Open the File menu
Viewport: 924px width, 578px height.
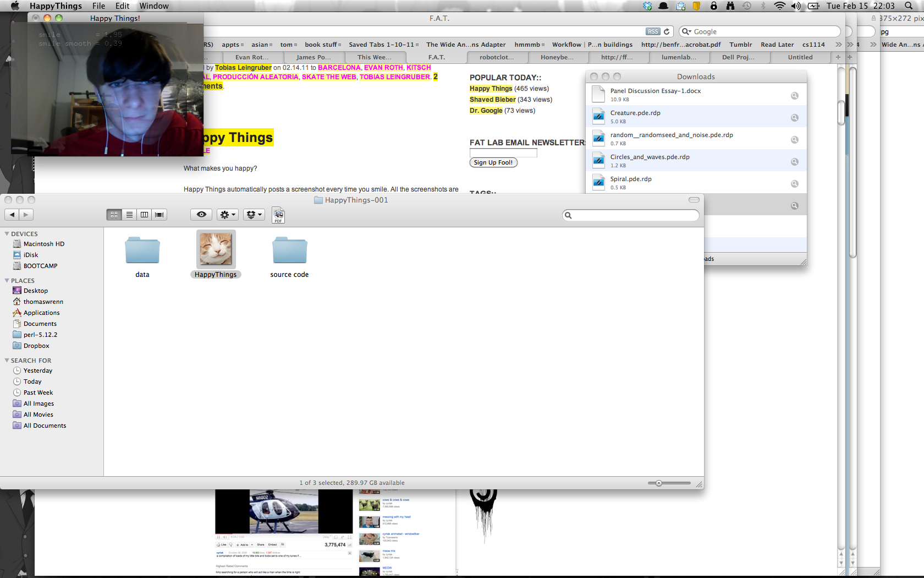98,6
